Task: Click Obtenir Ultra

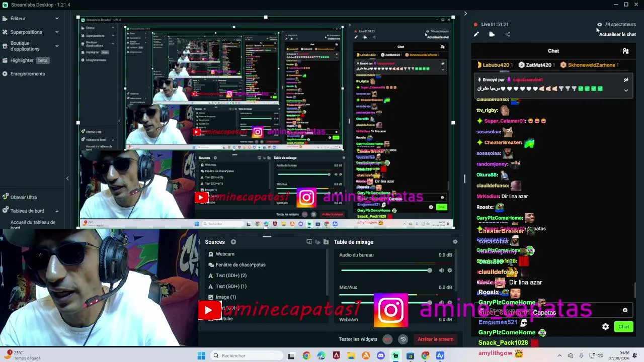Action: pos(24,198)
